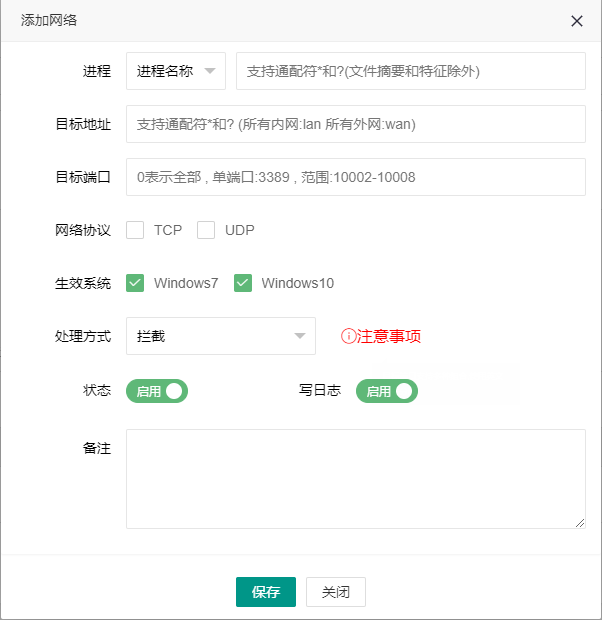Open the 进程名称 dropdown
This screenshot has height=620, width=602.
[x=176, y=71]
